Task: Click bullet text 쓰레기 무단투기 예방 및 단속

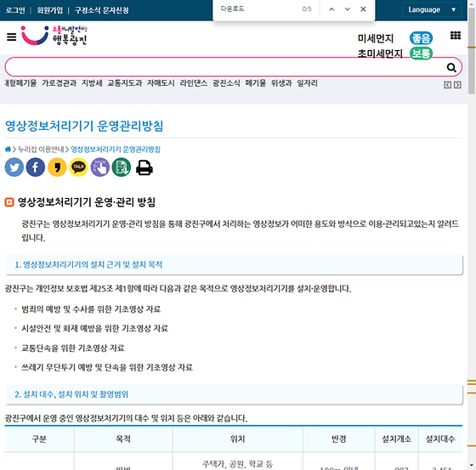Action: click(x=107, y=367)
